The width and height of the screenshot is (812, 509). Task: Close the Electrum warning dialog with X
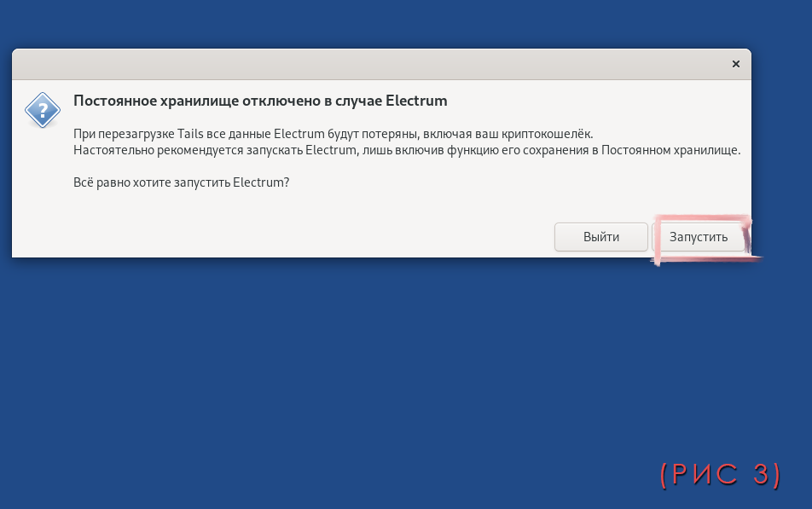click(x=736, y=64)
